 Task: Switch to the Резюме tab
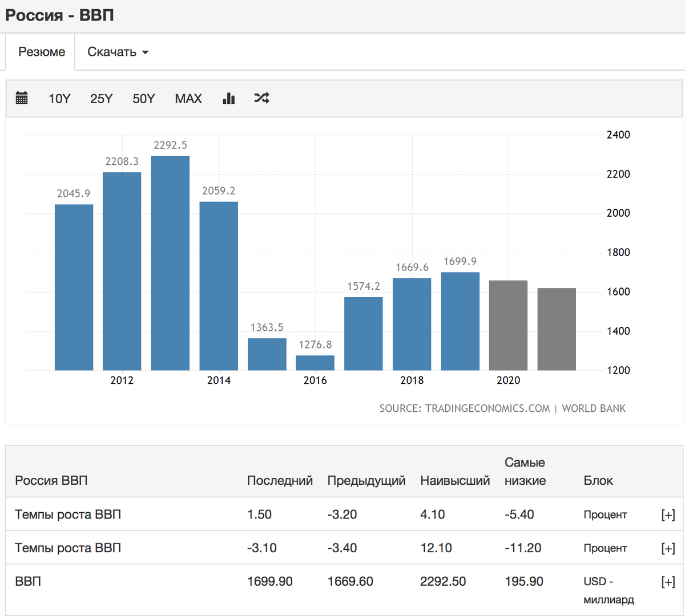tap(42, 52)
